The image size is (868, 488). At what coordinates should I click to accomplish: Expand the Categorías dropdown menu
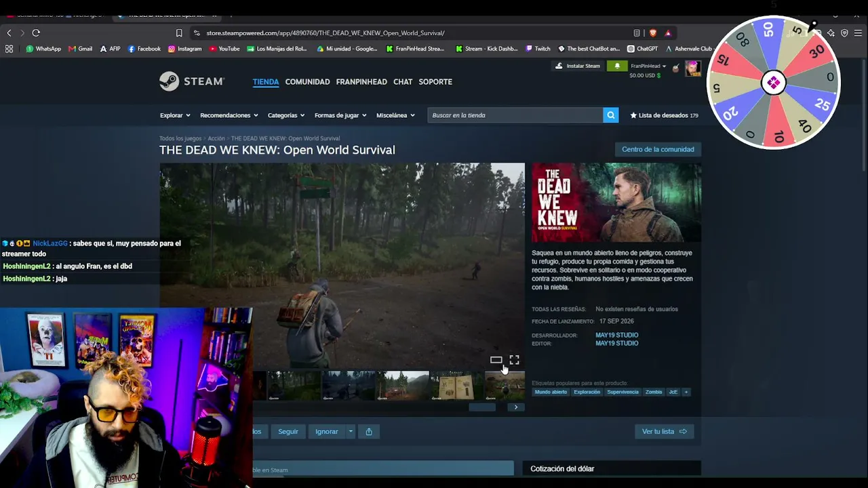pos(286,115)
